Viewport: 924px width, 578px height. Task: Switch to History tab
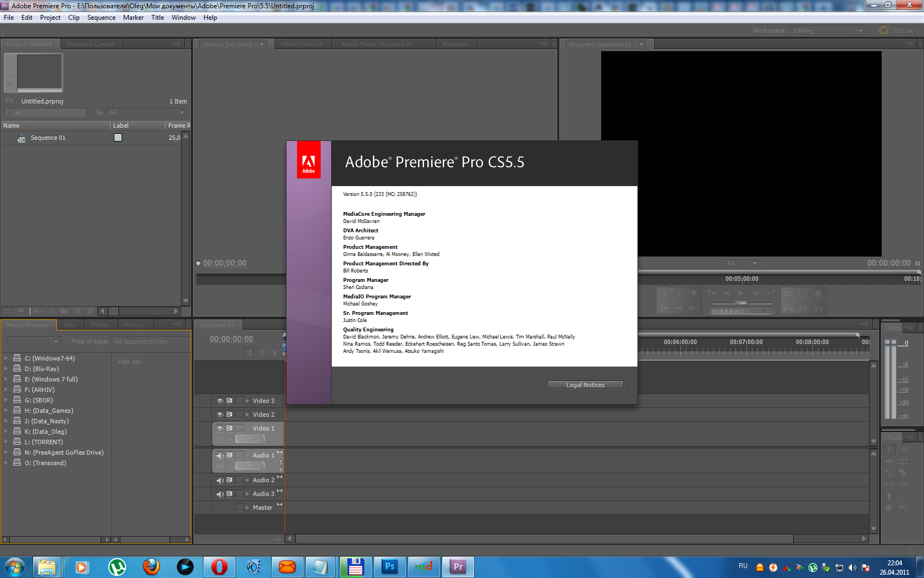(134, 325)
